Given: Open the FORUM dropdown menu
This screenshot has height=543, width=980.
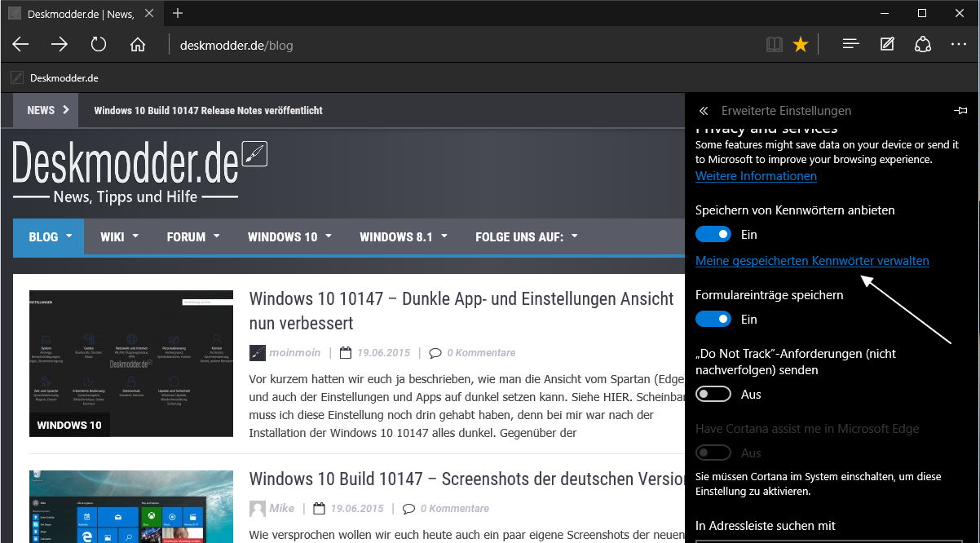Looking at the screenshot, I should pyautogui.click(x=193, y=237).
